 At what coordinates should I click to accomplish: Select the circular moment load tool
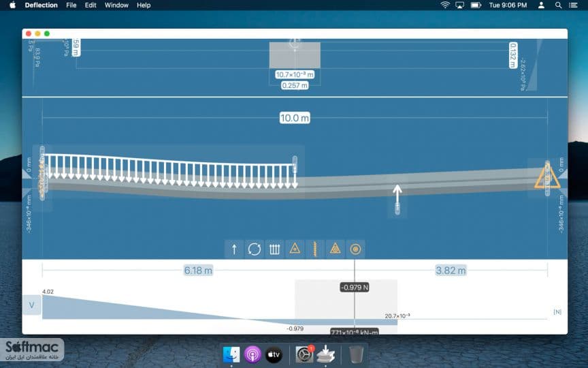pos(255,249)
